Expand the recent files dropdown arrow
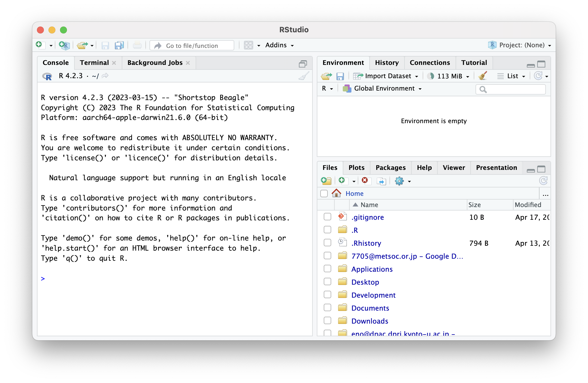588x383 pixels. (x=92, y=46)
